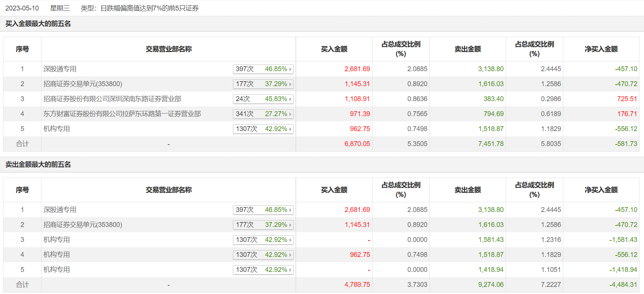The width and height of the screenshot is (644, 294).
Task: Open 招商证券股份有限公司深圳深南东路证券营业部 link
Action: (112, 99)
